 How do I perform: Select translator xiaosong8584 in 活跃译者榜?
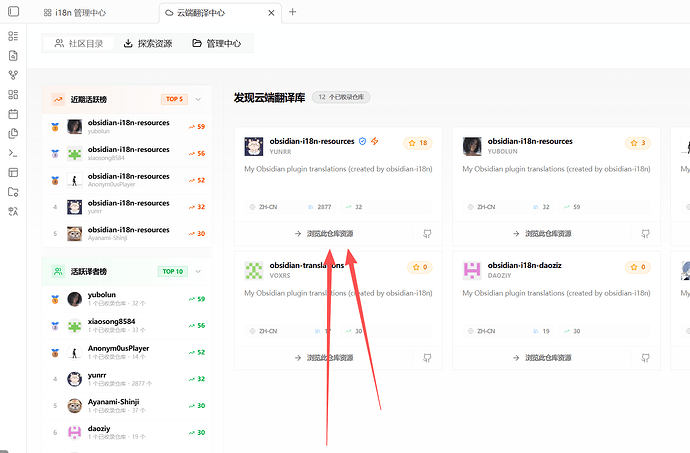click(127, 326)
